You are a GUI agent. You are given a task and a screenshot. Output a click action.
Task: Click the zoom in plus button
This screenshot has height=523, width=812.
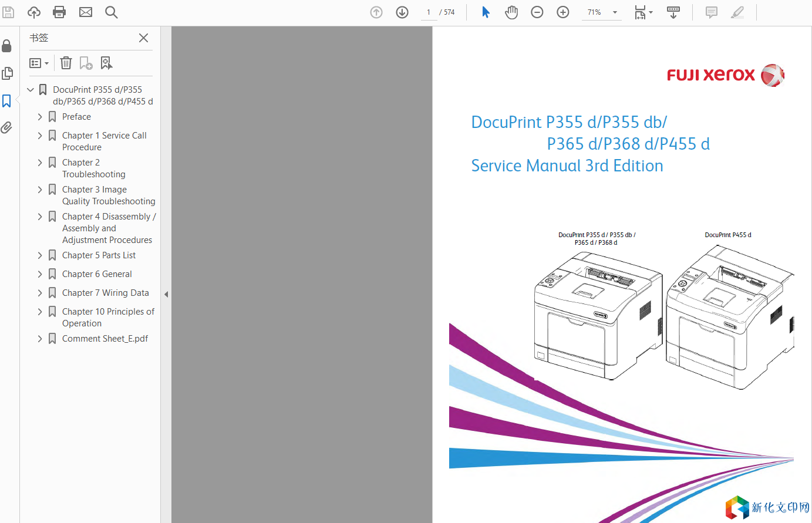(x=563, y=12)
